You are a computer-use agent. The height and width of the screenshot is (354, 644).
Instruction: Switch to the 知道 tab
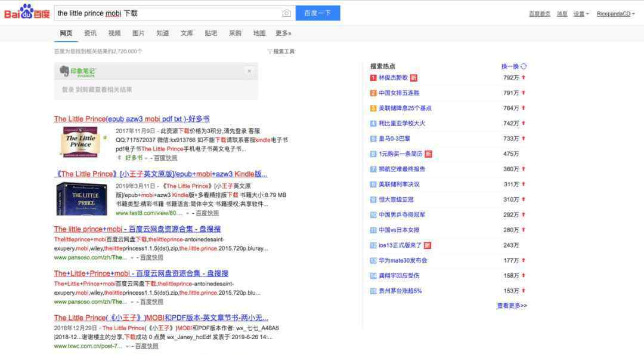point(163,33)
